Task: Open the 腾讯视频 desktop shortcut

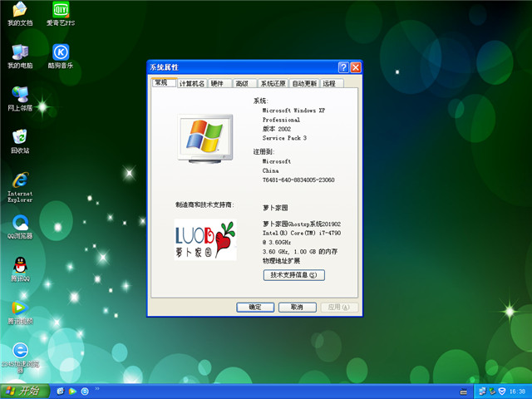Action: click(20, 310)
